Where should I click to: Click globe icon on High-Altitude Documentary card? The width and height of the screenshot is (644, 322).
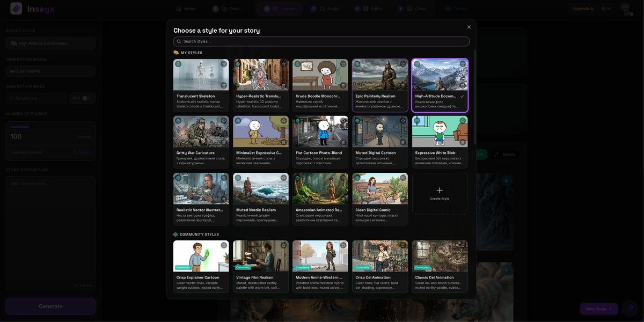[x=417, y=64]
